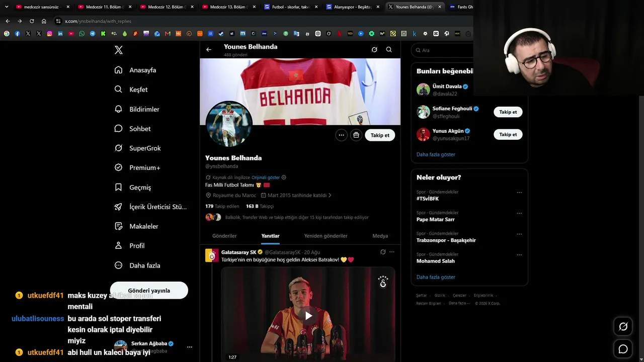This screenshot has height=362, width=644.
Task: Open the floating messages button at bottom right
Action: click(623, 349)
